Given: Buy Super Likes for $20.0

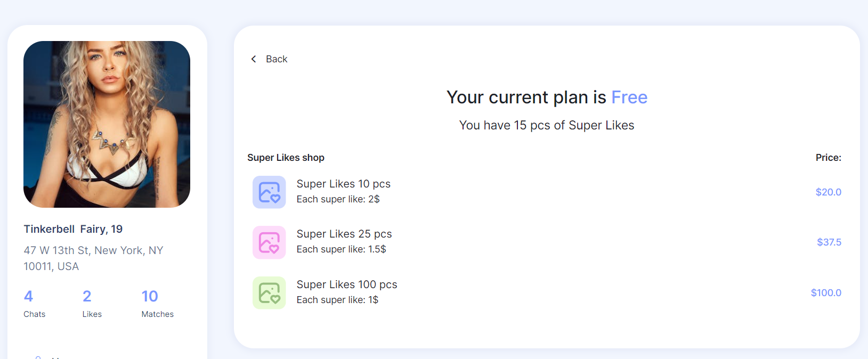Looking at the screenshot, I should pos(828,192).
